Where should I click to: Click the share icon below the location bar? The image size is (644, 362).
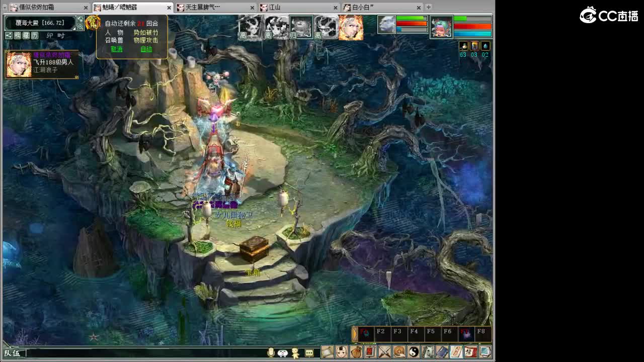(9, 35)
